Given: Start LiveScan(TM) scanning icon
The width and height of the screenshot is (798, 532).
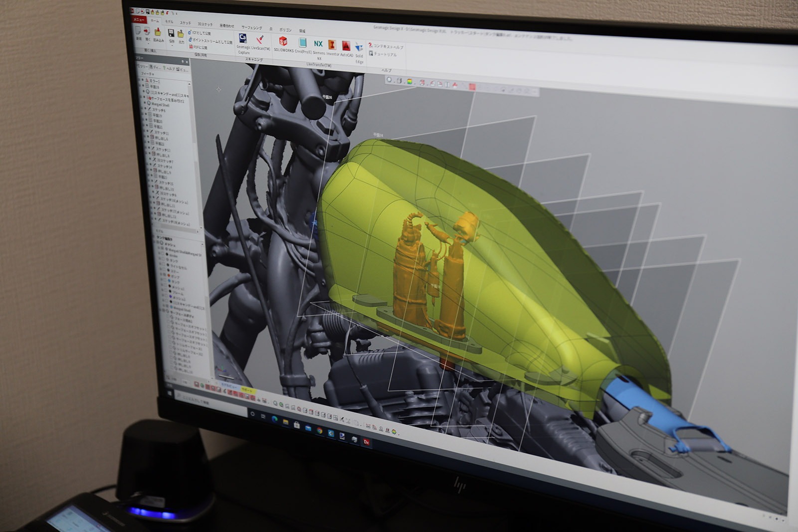Looking at the screenshot, I should [260, 40].
